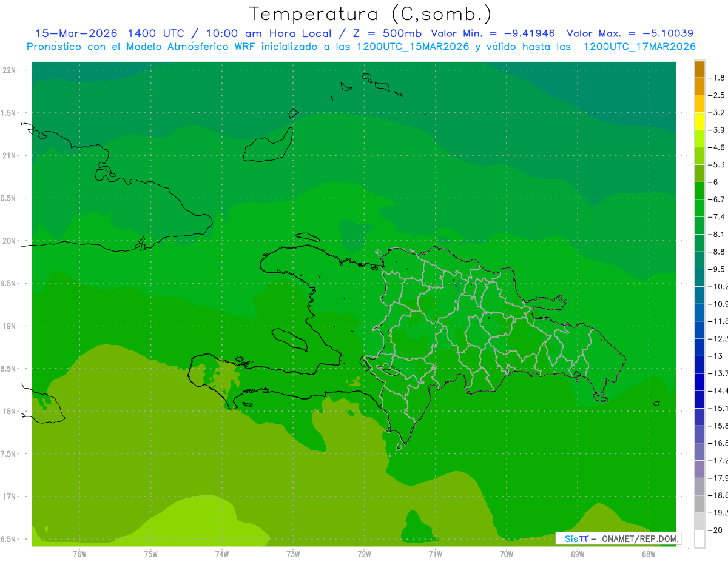
Task: Click the "76W" longitude label
Action: pyautogui.click(x=79, y=554)
